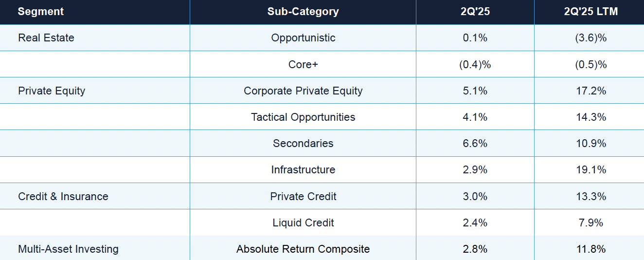This screenshot has width=644, height=260.
Task: Select the Secondaries sub-category cell
Action: tap(303, 143)
